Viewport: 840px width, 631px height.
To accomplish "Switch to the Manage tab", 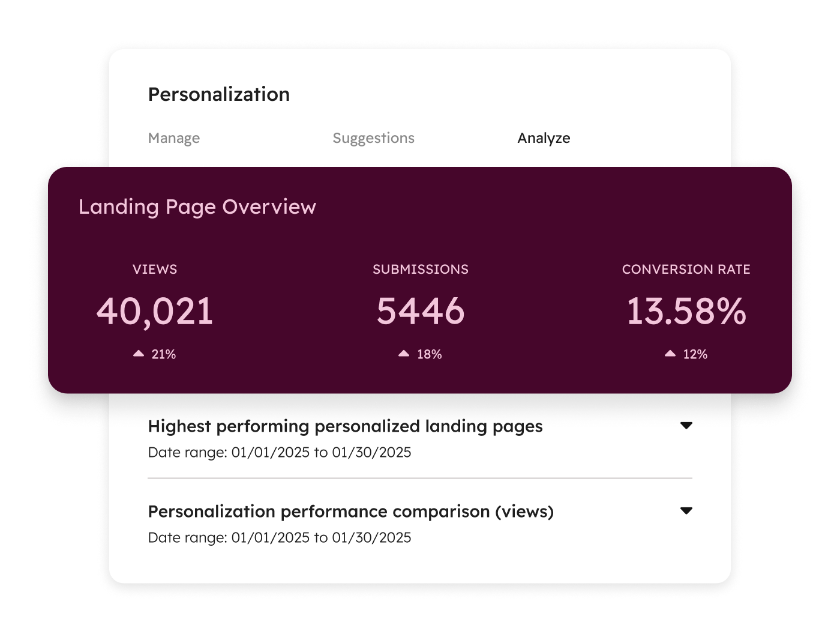I will (173, 138).
